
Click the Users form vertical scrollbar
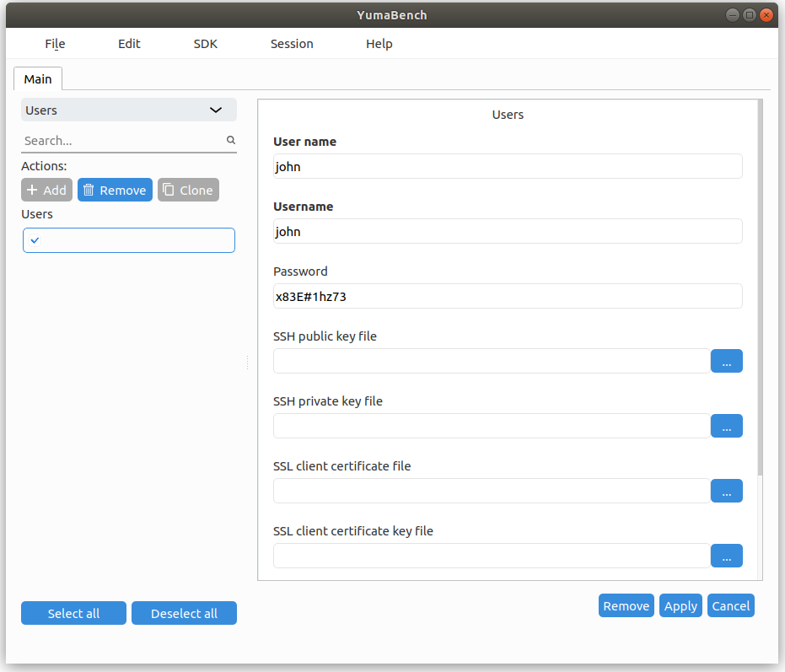760,288
